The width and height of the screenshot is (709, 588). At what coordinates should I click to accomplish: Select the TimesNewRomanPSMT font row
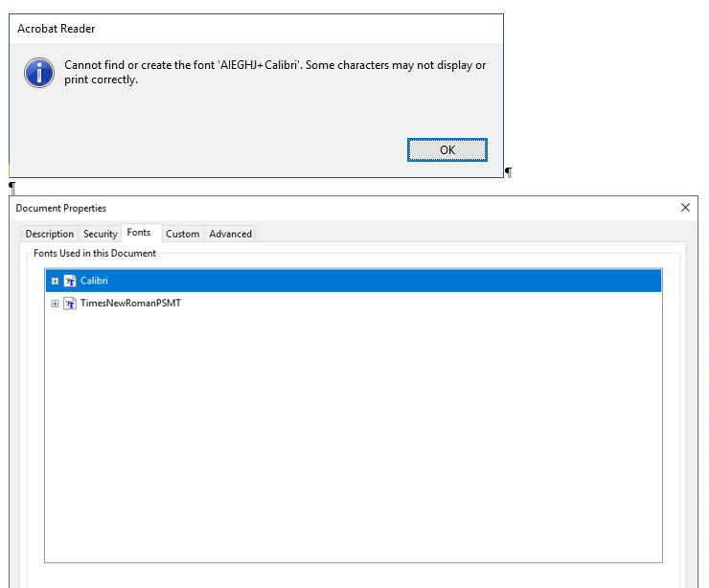pos(354,304)
